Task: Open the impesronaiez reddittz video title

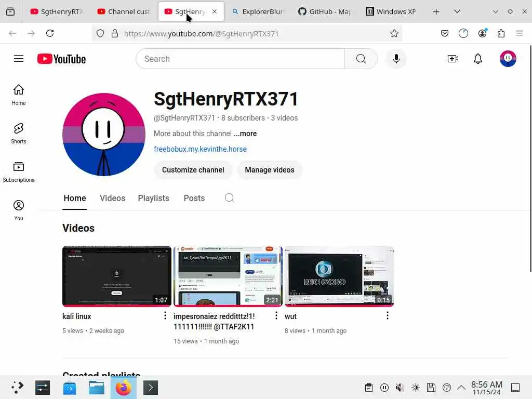Action: 214,321
